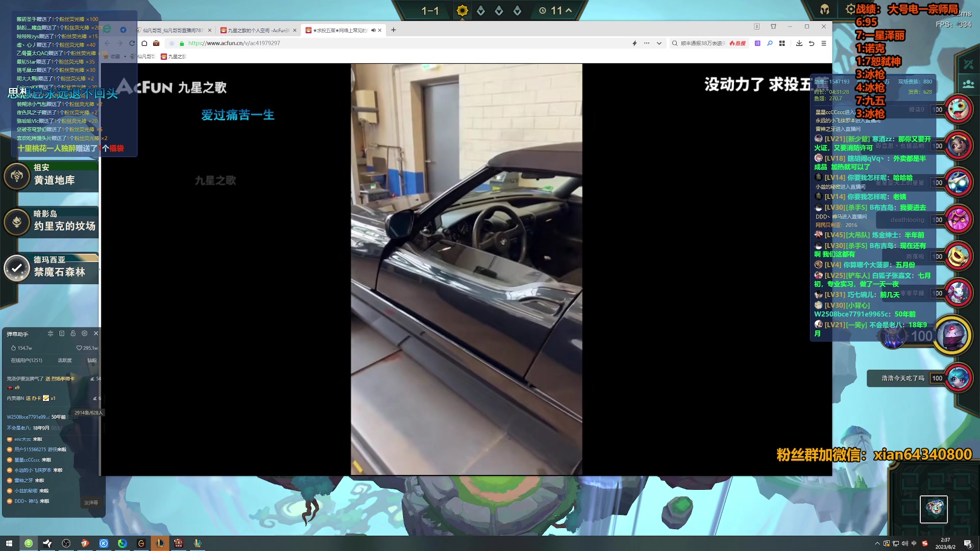Open the browser hamburger menu
This screenshot has width=980, height=551.
coord(824,43)
